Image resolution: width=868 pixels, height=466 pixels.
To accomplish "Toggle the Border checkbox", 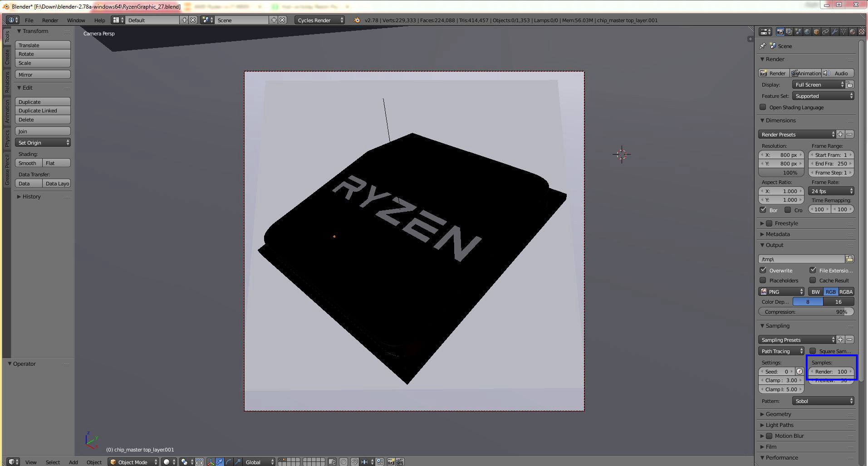I will pos(763,210).
